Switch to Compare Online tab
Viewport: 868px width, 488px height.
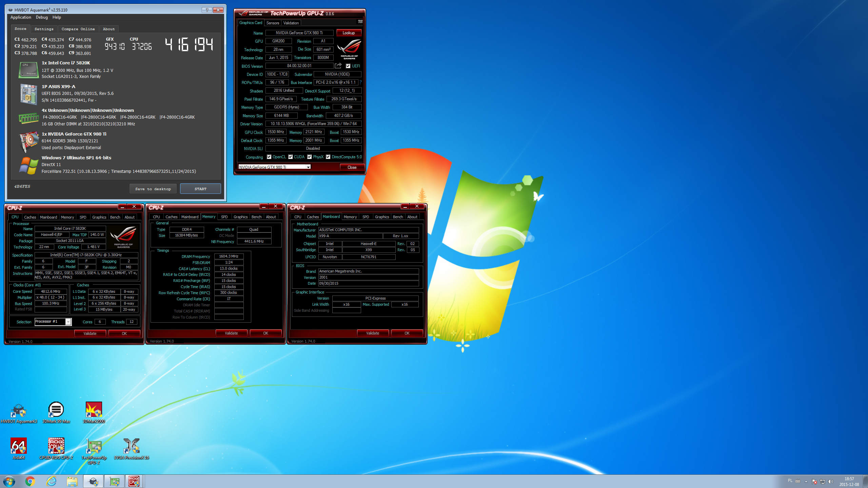[78, 29]
